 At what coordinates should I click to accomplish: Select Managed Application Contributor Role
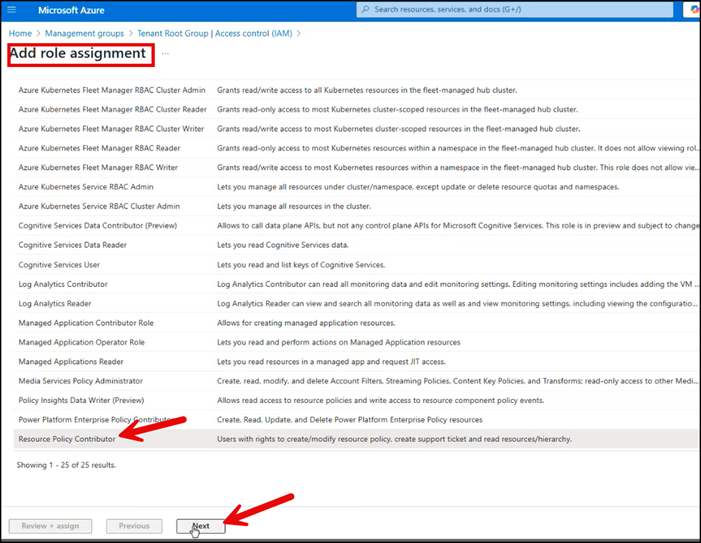[86, 323]
